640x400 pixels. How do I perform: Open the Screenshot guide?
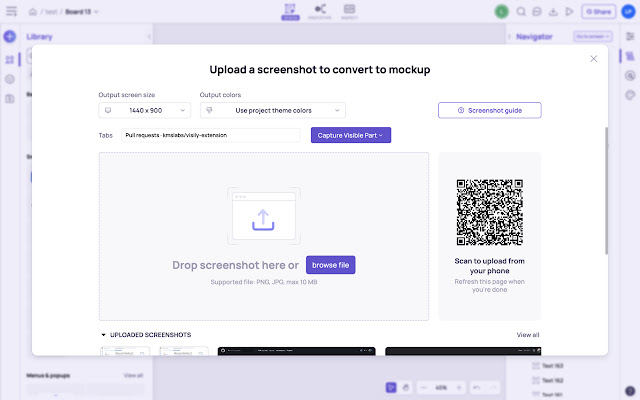pos(490,110)
